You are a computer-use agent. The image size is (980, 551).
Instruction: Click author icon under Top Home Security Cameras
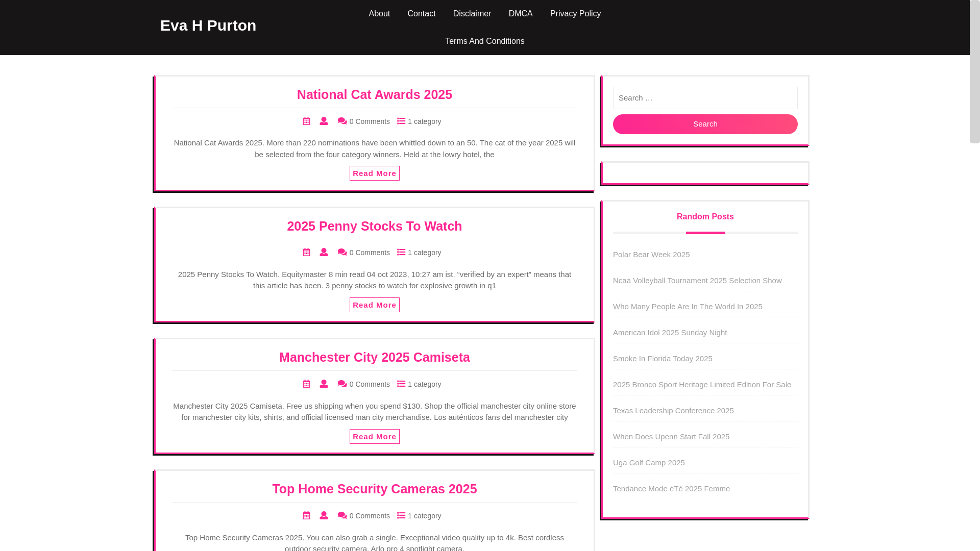(324, 515)
